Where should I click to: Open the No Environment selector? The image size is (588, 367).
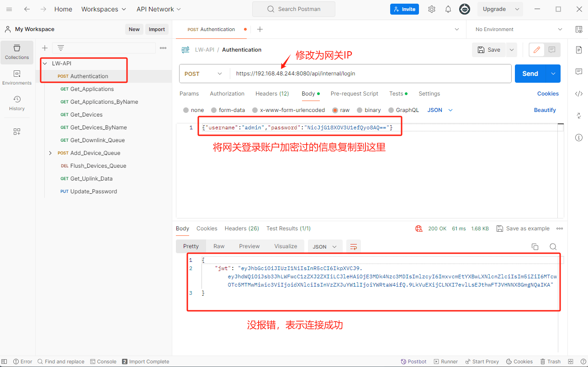[x=519, y=29]
